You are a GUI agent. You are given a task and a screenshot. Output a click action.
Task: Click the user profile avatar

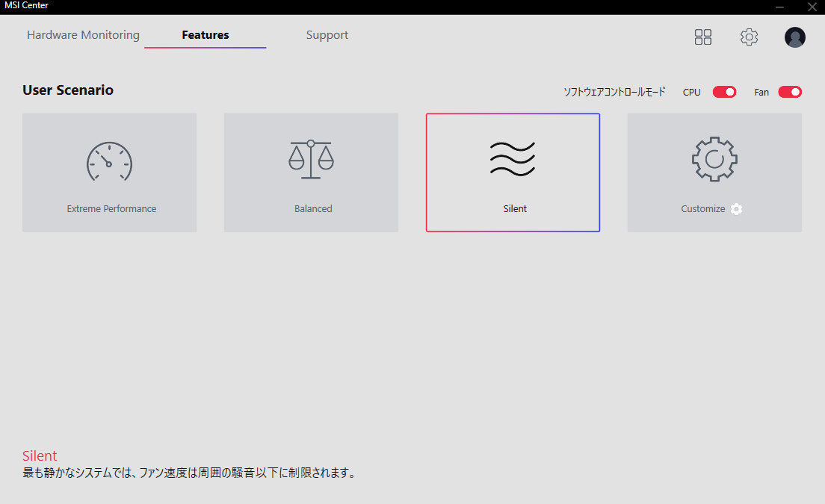(x=794, y=37)
